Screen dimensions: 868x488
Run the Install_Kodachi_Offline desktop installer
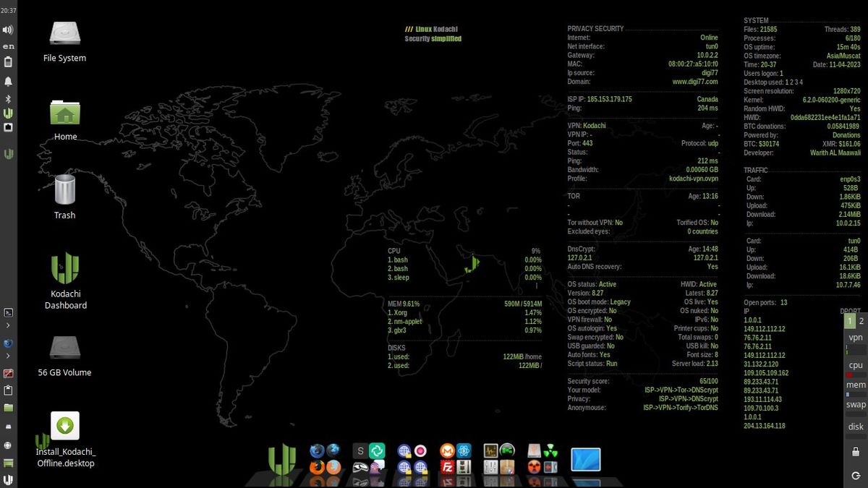click(x=64, y=427)
